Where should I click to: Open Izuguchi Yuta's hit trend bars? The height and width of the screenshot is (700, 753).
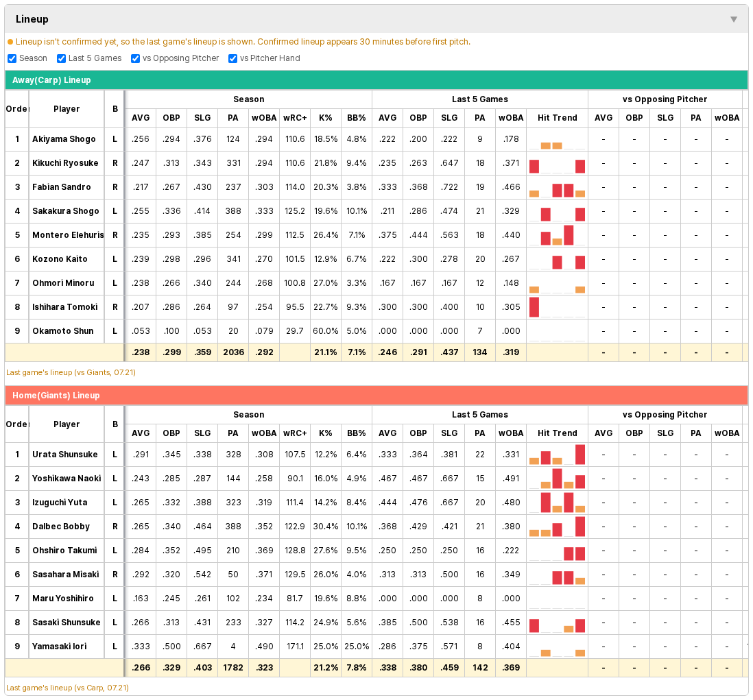(x=557, y=502)
